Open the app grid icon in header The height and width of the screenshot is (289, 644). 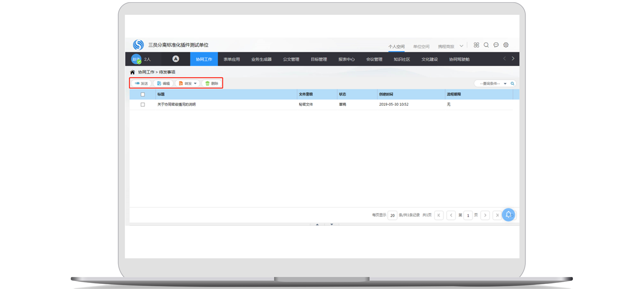(x=477, y=45)
